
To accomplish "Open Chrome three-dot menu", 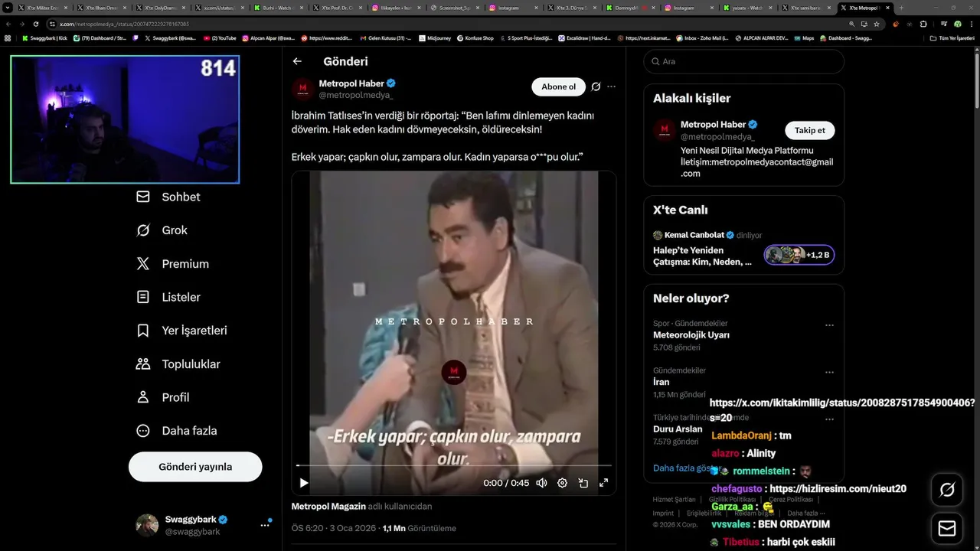I will (x=970, y=24).
